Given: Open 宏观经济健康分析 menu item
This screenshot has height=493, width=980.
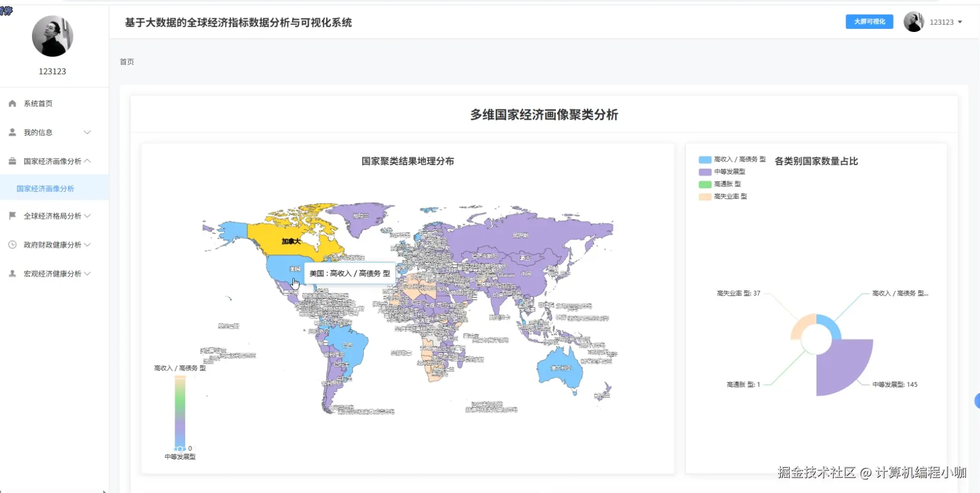Looking at the screenshot, I should [x=55, y=273].
